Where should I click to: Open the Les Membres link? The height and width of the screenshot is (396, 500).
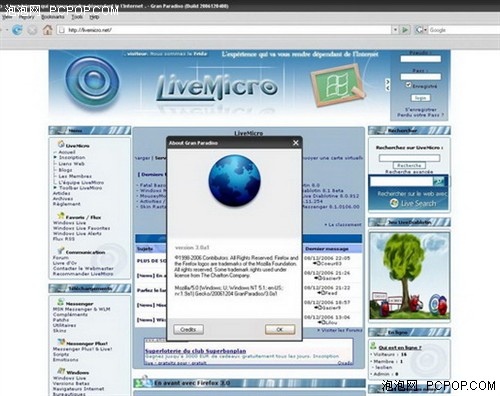coord(75,176)
